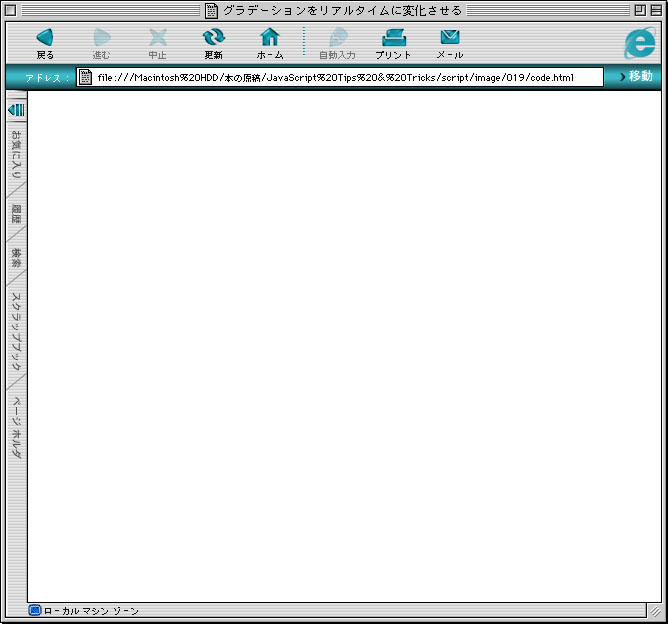The width and height of the screenshot is (668, 624).
Task: Click the 移動 (Go) button
Action: tap(636, 77)
